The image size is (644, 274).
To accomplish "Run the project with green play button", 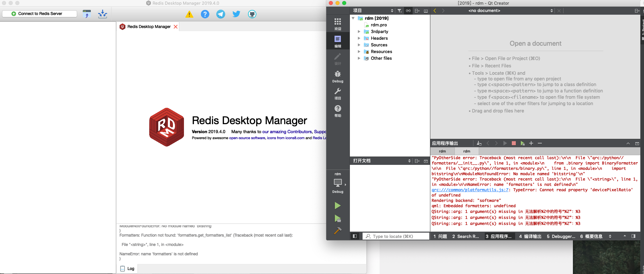I will [x=338, y=206].
